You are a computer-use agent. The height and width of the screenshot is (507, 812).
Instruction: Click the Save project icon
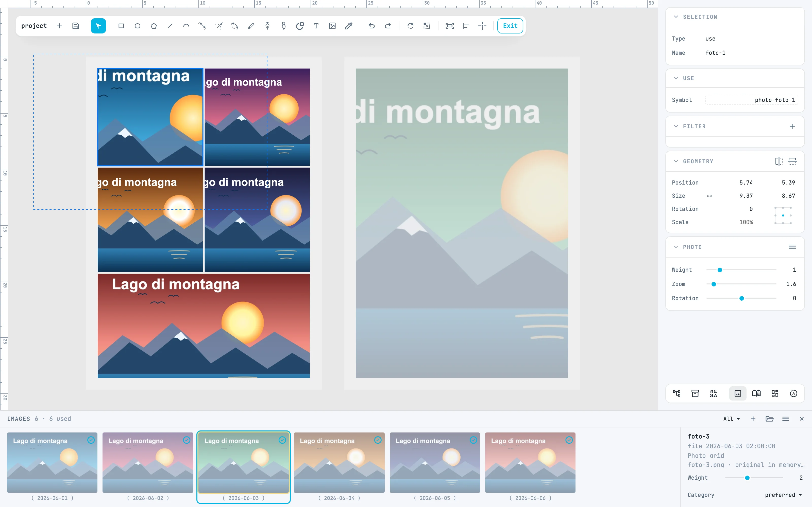76,26
